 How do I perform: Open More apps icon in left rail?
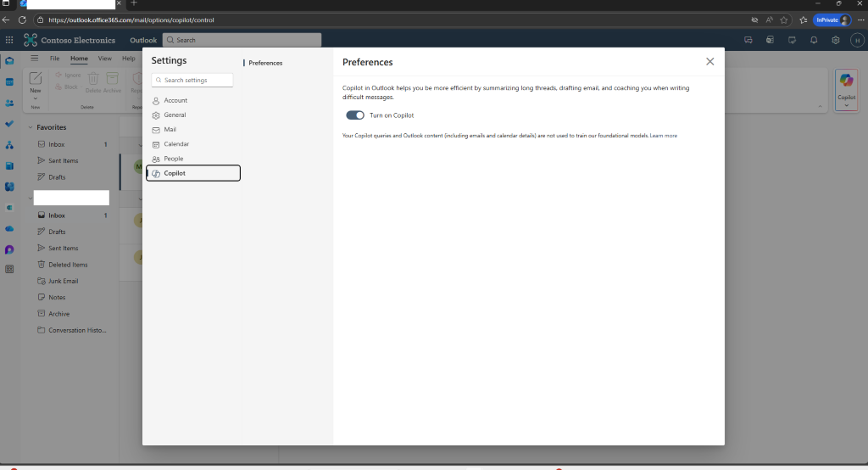pos(9,270)
